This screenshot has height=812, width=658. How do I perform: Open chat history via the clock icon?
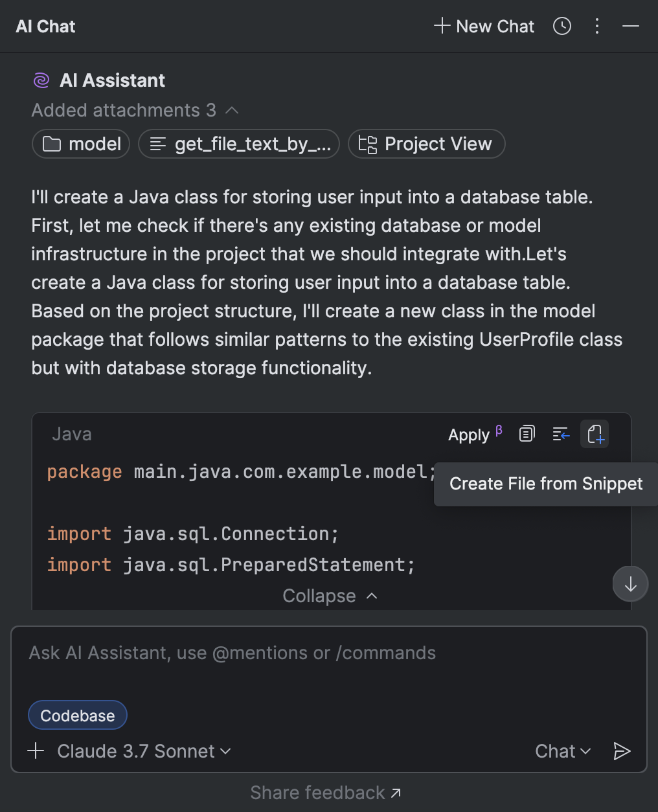(x=562, y=26)
